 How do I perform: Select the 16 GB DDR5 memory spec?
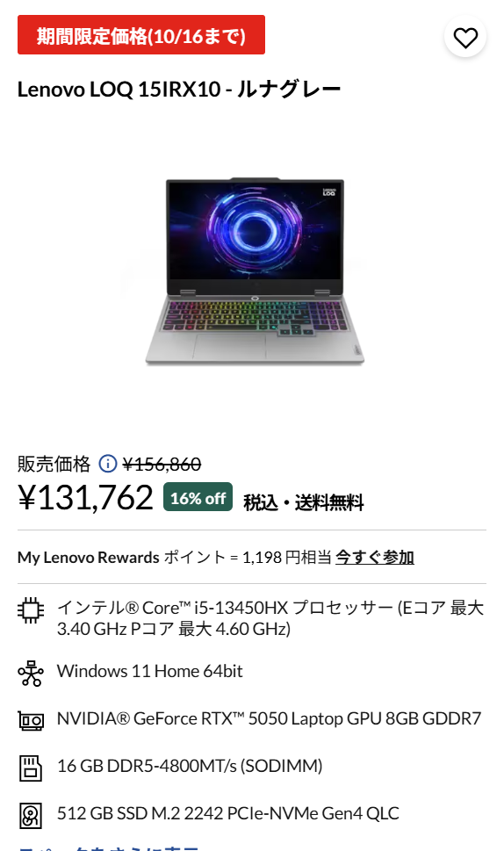(190, 766)
